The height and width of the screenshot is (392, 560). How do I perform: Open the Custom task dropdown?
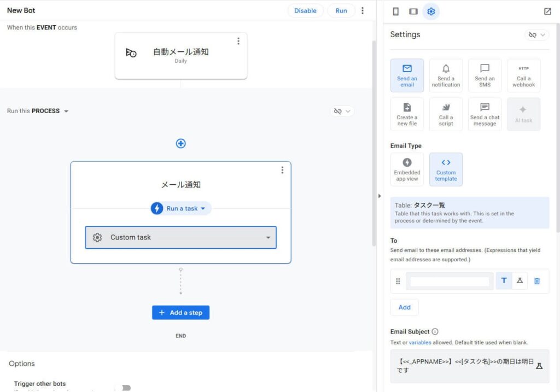180,237
